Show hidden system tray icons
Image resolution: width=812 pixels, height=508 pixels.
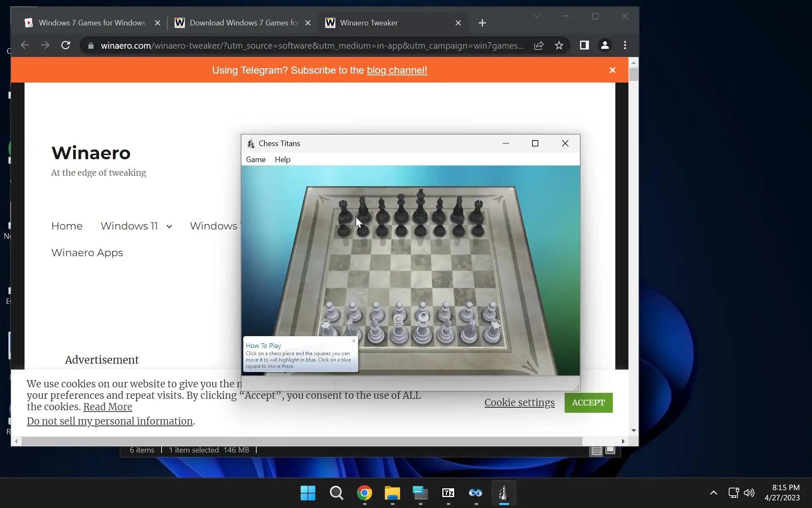713,493
